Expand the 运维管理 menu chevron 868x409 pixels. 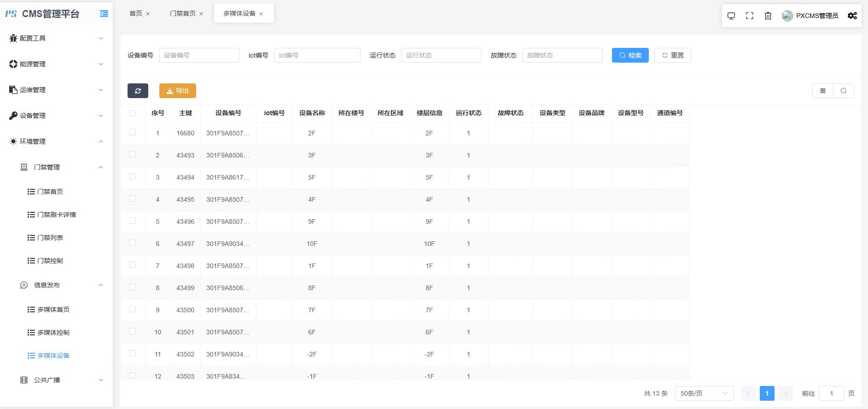click(x=101, y=90)
